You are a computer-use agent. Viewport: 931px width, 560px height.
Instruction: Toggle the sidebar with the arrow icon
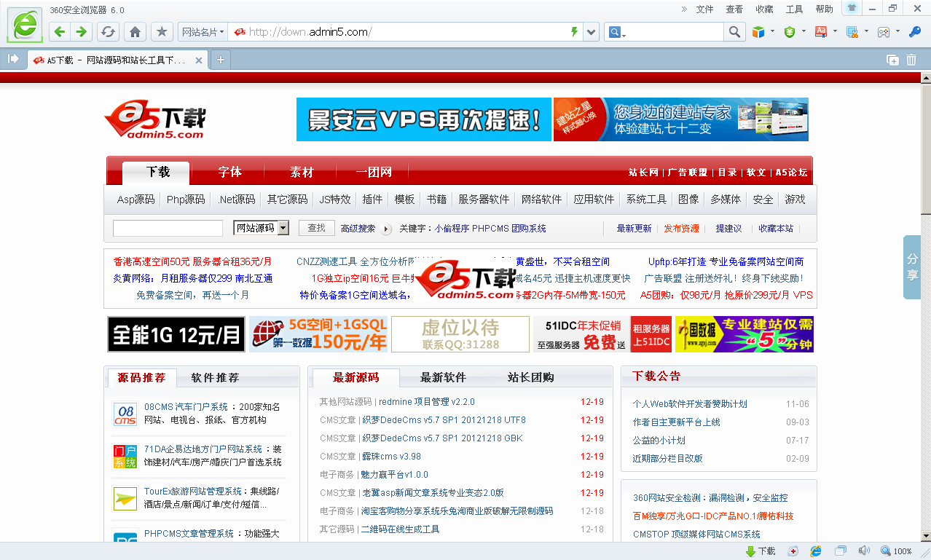13,59
